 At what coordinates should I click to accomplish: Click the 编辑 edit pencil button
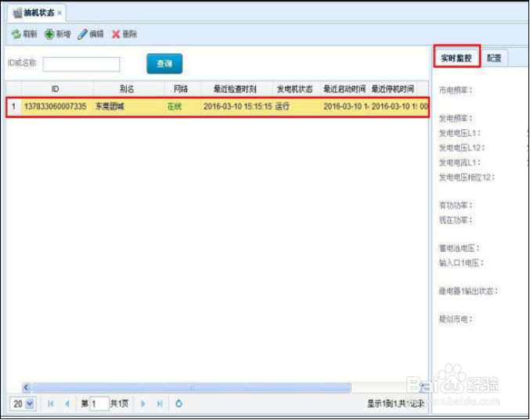(x=91, y=34)
